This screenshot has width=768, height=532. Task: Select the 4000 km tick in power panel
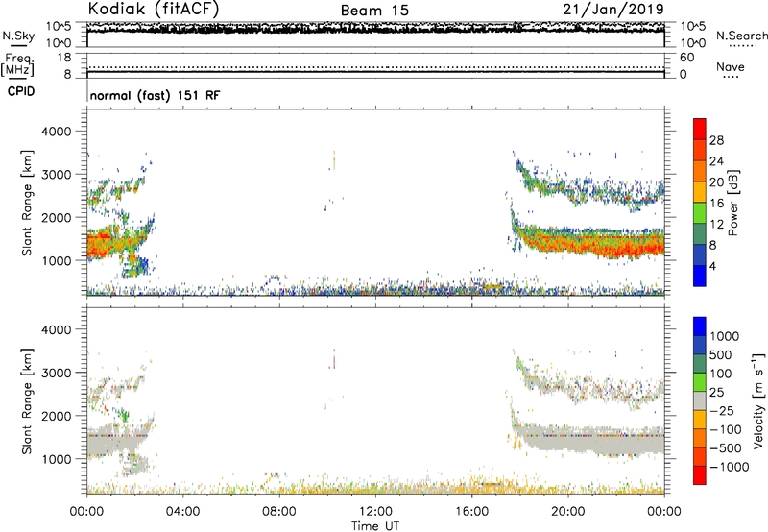[57, 132]
